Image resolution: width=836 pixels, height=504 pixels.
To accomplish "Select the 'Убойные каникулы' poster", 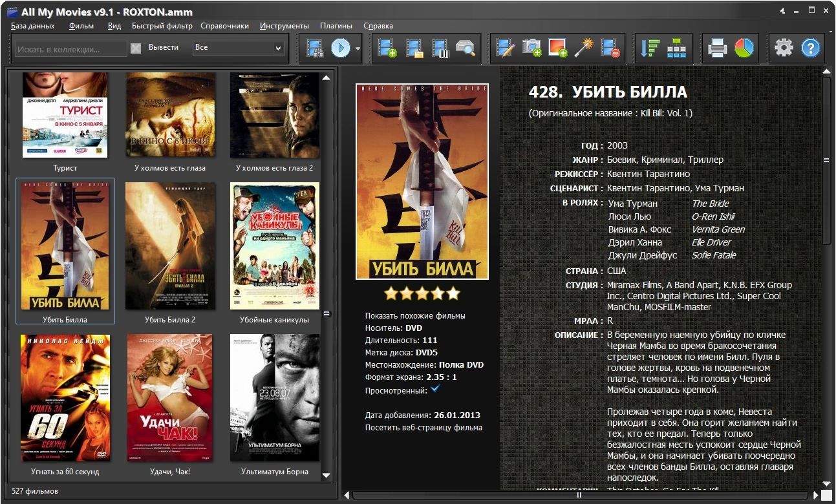I will click(x=274, y=246).
